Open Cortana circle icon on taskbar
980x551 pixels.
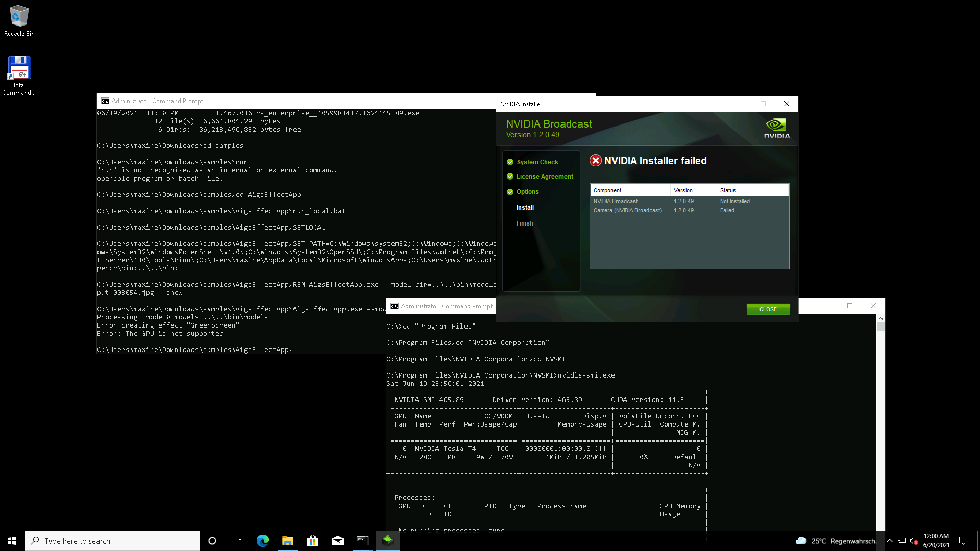pos(212,541)
